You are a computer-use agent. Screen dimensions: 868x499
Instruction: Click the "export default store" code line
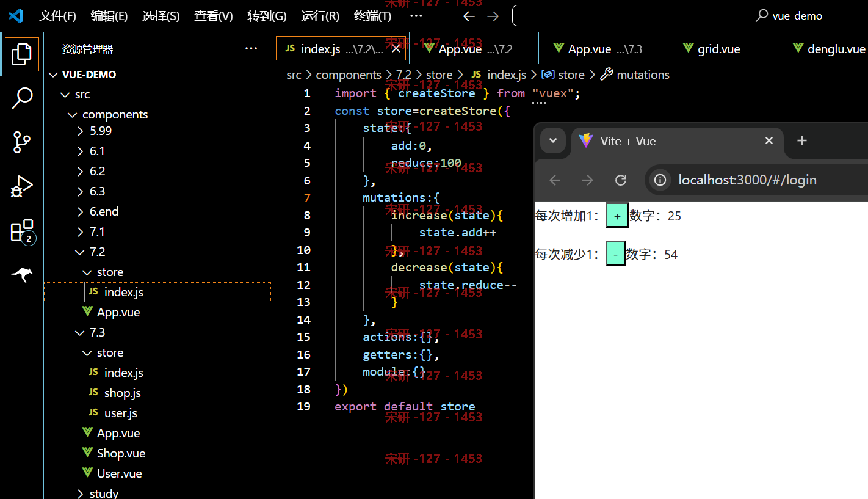click(405, 406)
